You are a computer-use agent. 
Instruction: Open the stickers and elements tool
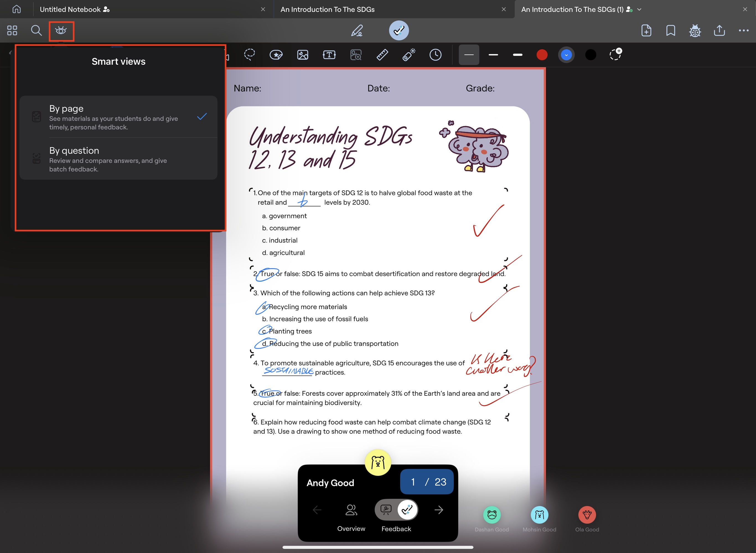(x=276, y=54)
